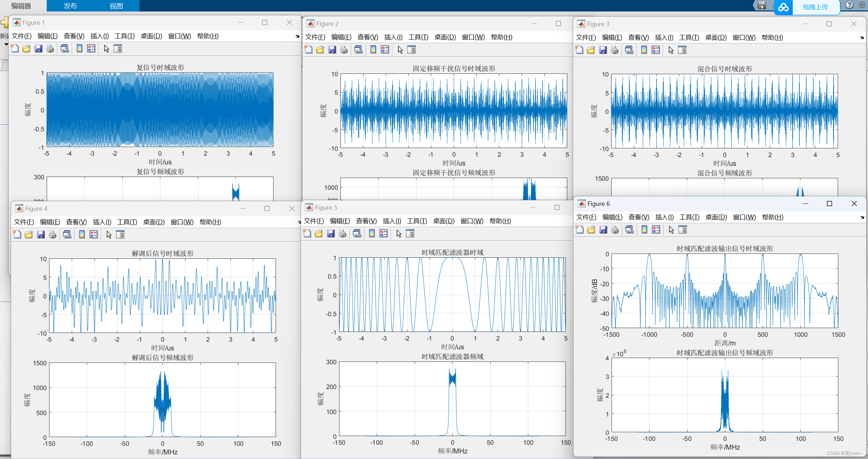868x459 pixels.
Task: Dock Figure 3 using menu bar arrow
Action: pyautogui.click(x=862, y=38)
